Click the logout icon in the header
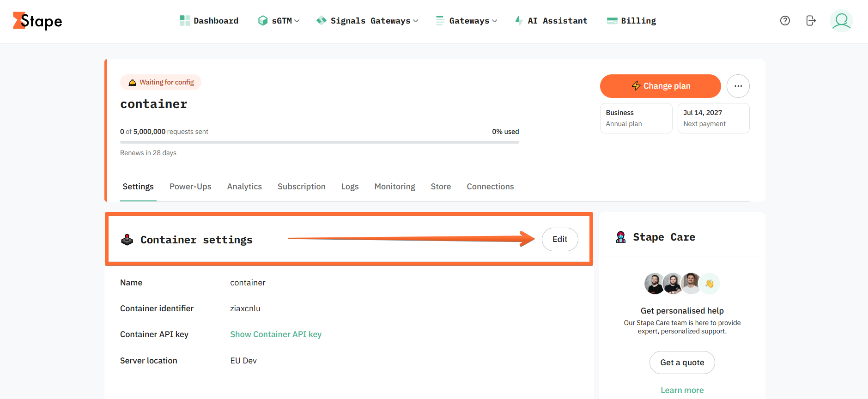Screen dimensions: 868x399 (811, 21)
